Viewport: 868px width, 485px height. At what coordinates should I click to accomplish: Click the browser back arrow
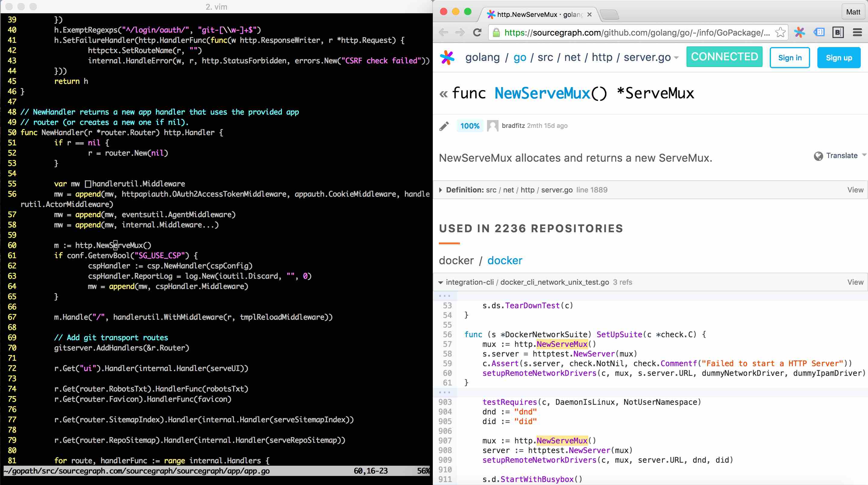tap(444, 32)
